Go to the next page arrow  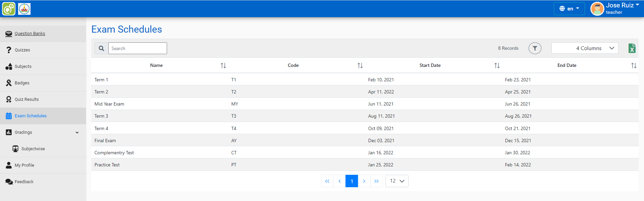(364, 181)
